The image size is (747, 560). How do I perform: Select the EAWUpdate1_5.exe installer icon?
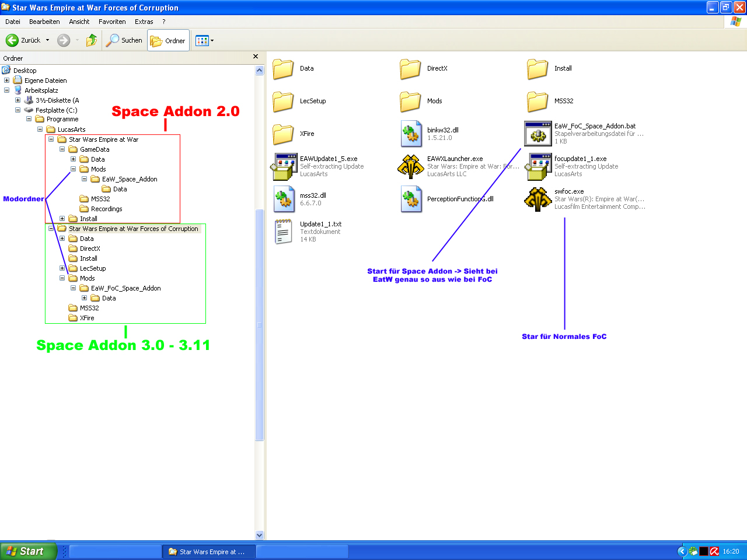283,166
